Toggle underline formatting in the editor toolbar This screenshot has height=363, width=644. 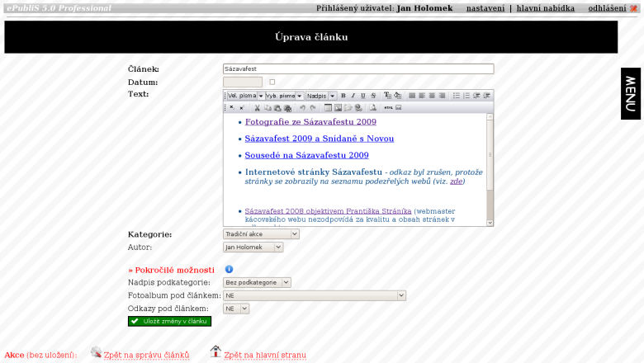click(x=363, y=96)
